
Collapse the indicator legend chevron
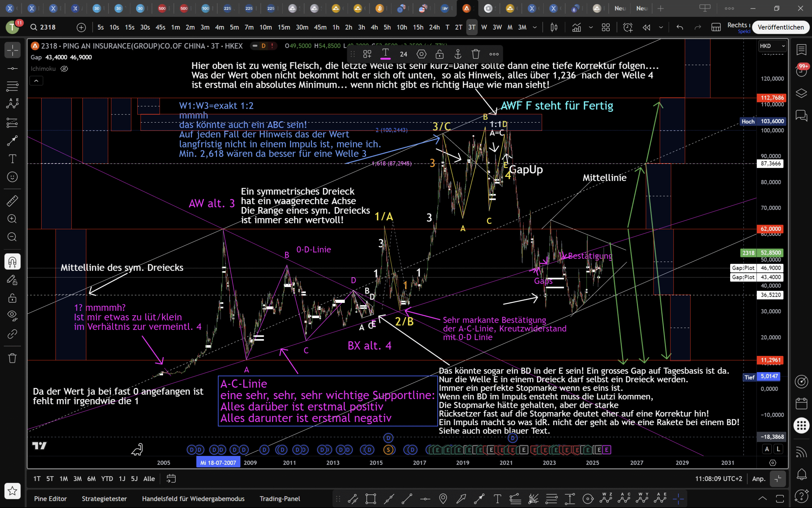coord(36,81)
